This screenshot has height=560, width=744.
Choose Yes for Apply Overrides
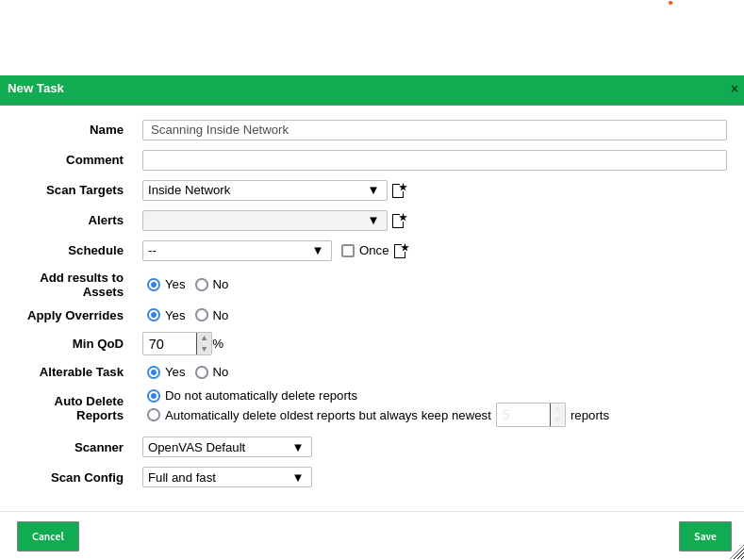pos(154,315)
